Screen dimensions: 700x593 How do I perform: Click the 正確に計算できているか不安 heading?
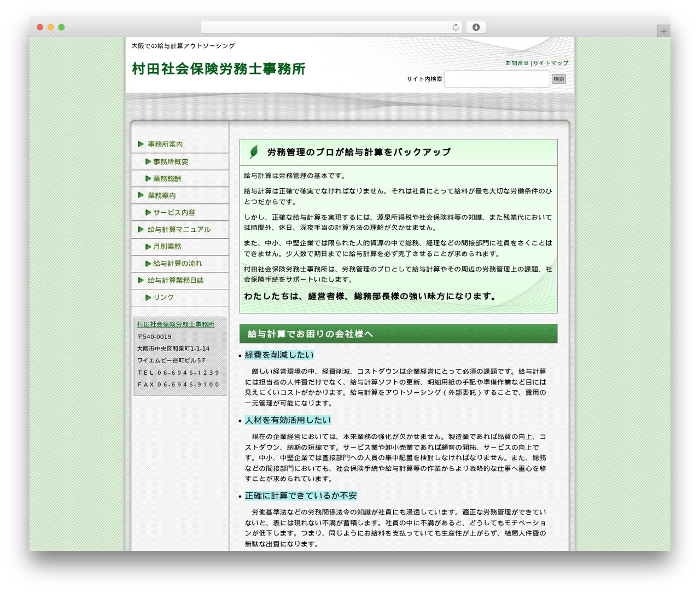coord(301,496)
